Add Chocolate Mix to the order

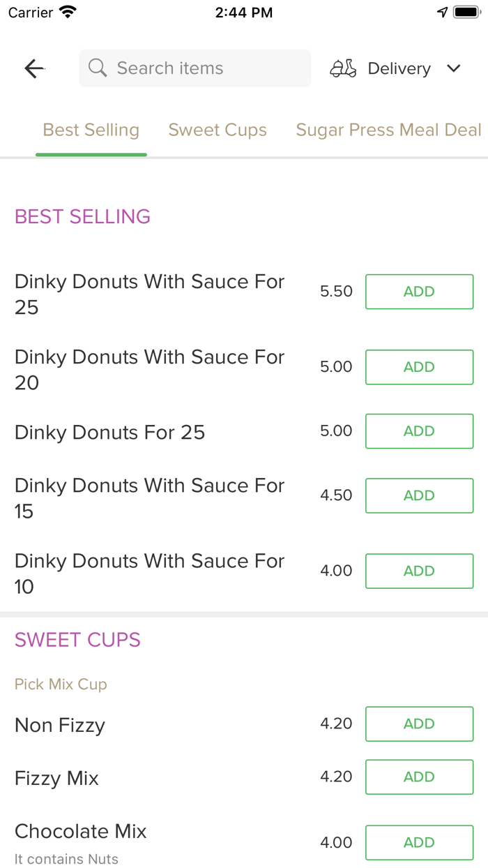419,842
